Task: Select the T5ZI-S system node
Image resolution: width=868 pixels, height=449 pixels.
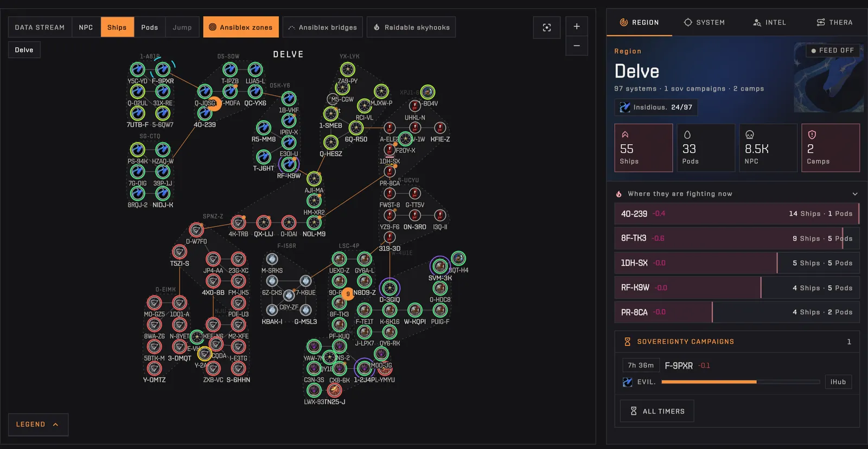Action: point(180,252)
